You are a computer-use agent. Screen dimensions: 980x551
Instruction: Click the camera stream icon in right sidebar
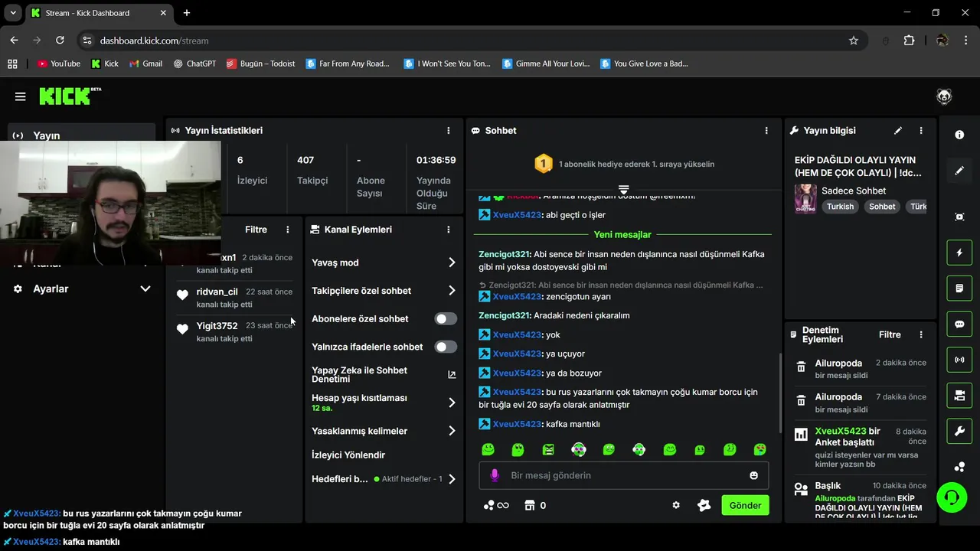pos(959,396)
